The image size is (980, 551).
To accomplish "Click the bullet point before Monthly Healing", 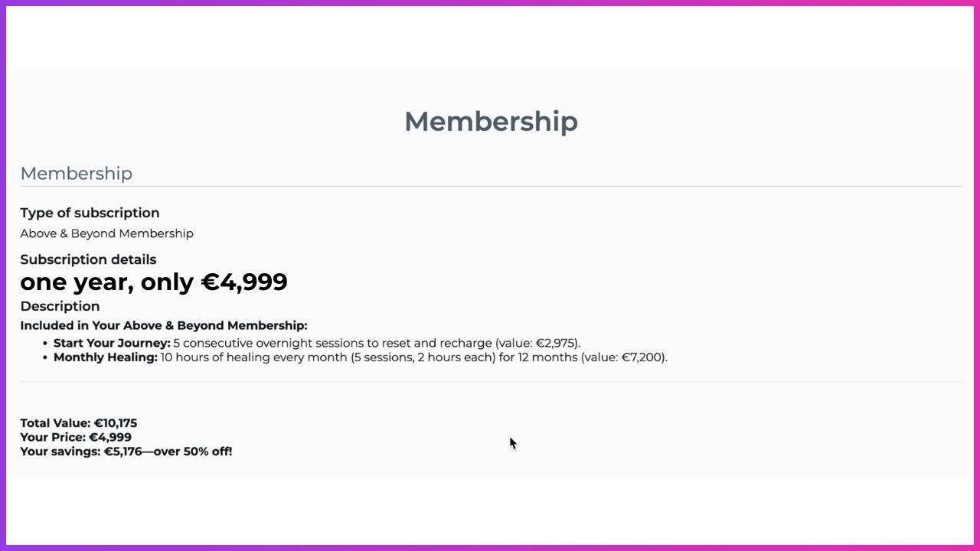I will 46,358.
